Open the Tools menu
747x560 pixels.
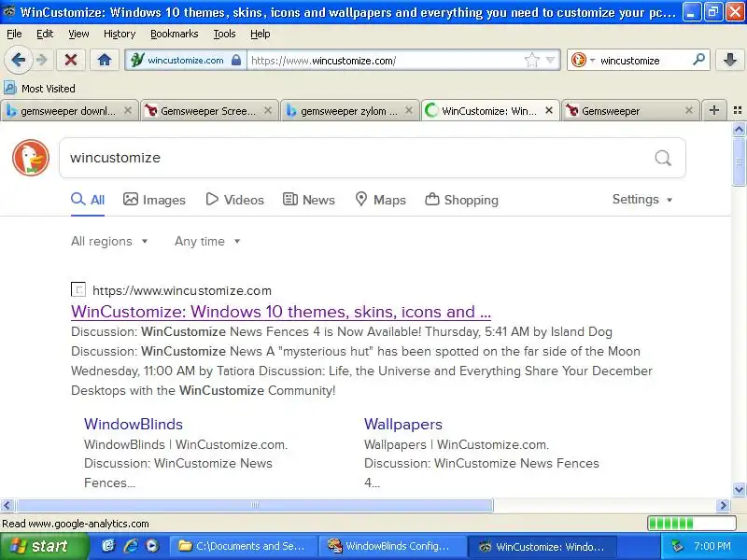point(224,34)
